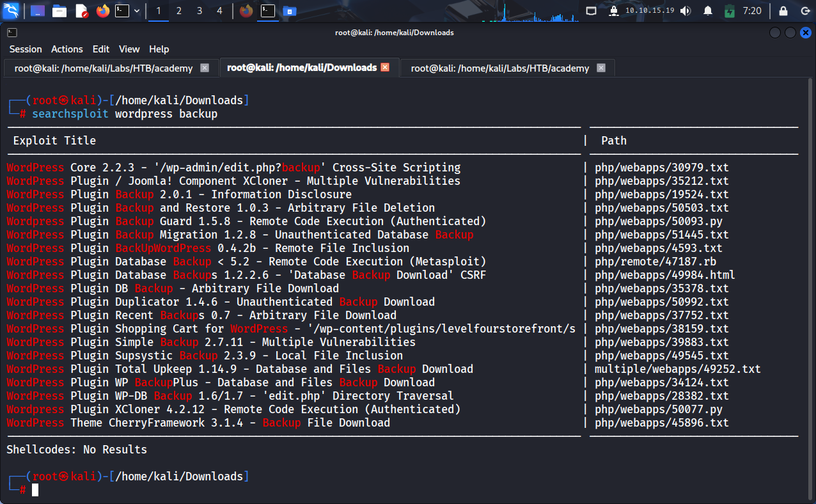
Task: Open the file manager launcher
Action: click(x=59, y=11)
